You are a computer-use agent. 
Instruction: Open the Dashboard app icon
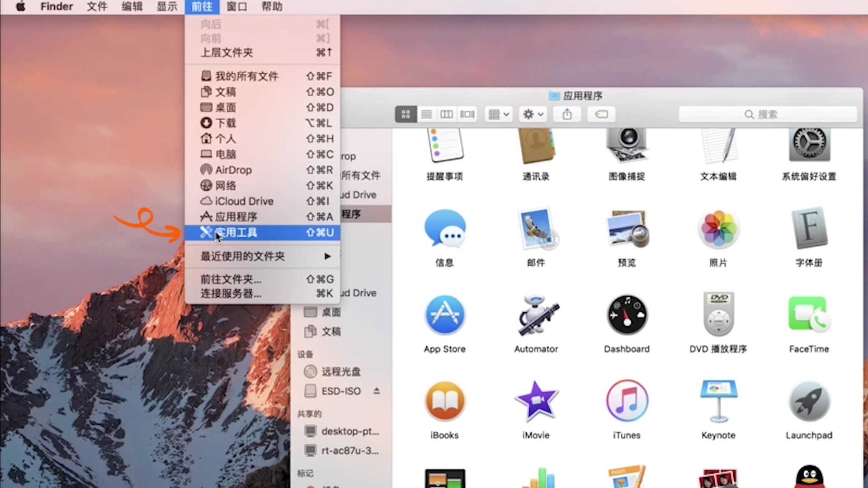click(627, 314)
